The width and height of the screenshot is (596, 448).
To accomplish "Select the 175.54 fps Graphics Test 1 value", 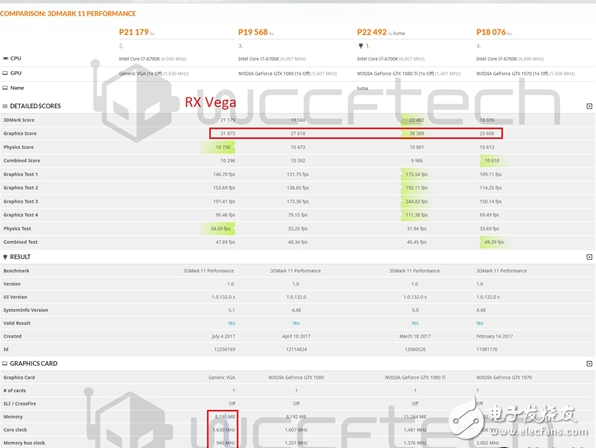I will (417, 174).
